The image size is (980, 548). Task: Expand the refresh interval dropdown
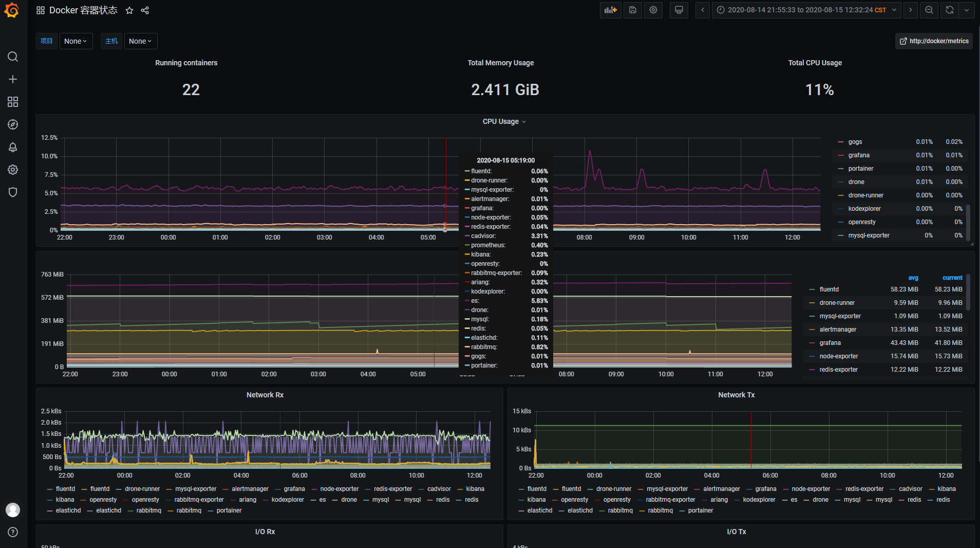(968, 10)
